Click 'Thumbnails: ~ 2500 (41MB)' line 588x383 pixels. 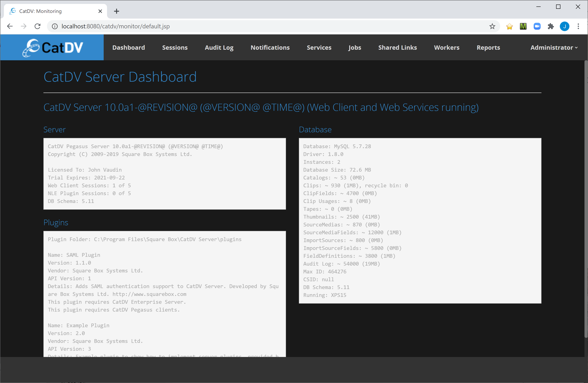[x=342, y=217]
